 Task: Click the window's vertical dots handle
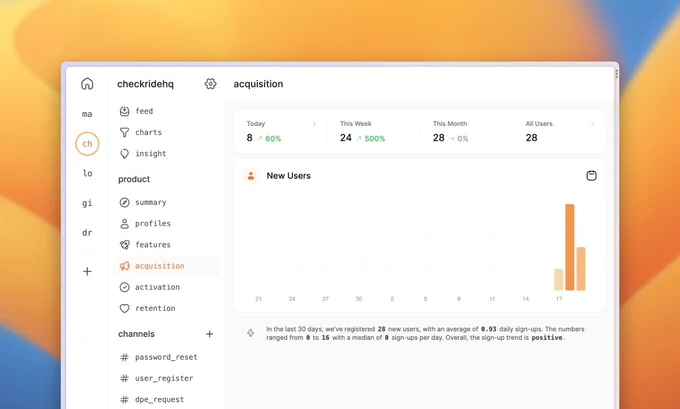tap(616, 74)
